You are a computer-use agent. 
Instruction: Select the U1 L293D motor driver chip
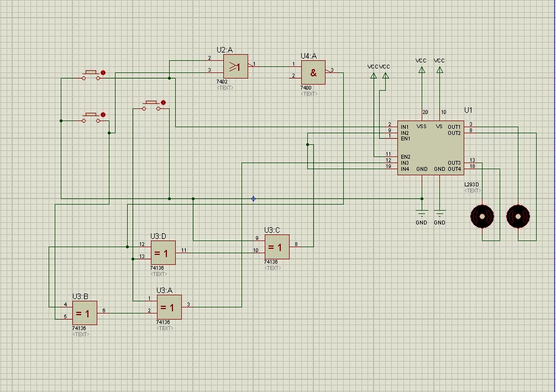click(x=431, y=147)
